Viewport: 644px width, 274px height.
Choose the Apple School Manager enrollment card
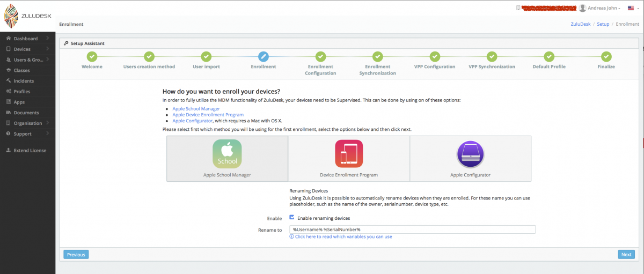point(228,158)
